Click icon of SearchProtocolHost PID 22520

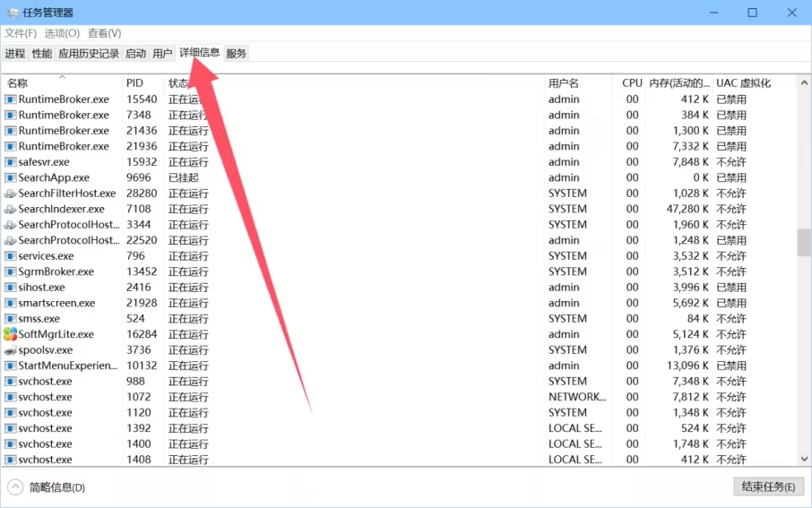coord(10,240)
